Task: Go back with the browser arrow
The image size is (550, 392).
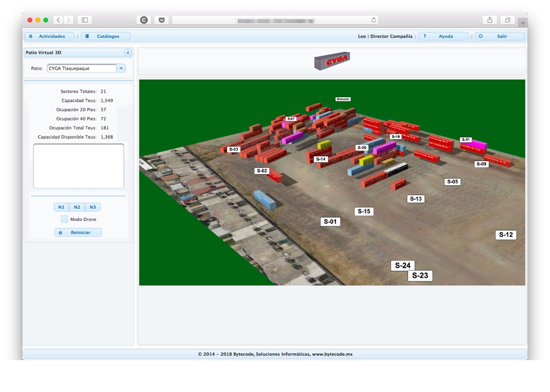Action: click(58, 20)
